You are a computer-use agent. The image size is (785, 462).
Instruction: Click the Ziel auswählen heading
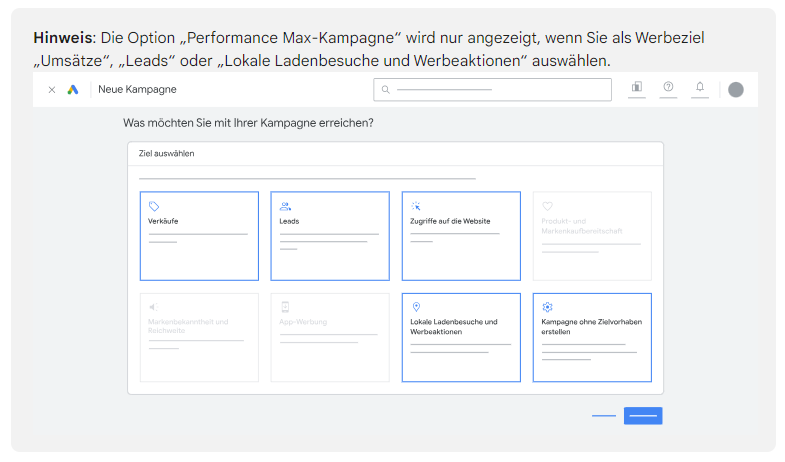[166, 154]
